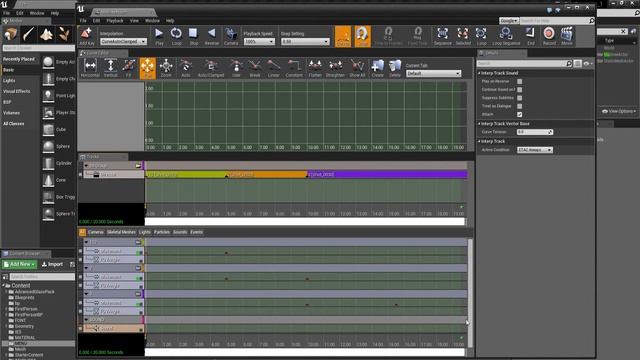The image size is (640, 360).
Task: Click the Break tangent icon
Action: pyautogui.click(x=255, y=68)
